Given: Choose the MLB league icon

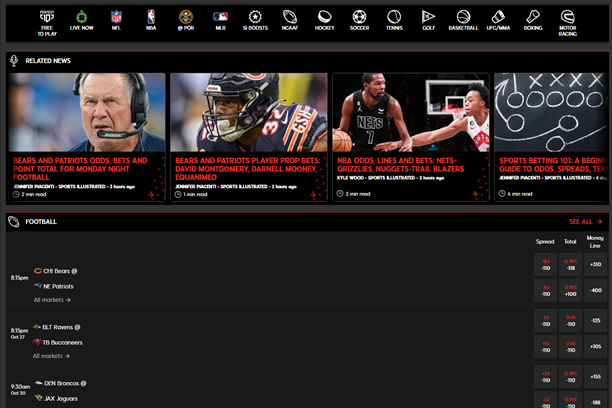Looking at the screenshot, I should [x=220, y=20].
